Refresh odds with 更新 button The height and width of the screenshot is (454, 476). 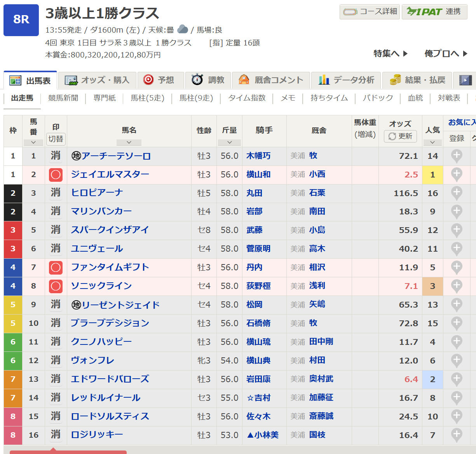pyautogui.click(x=400, y=136)
